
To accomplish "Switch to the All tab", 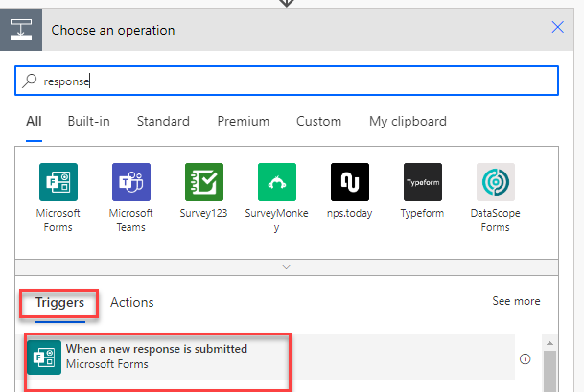I will click(x=34, y=122).
